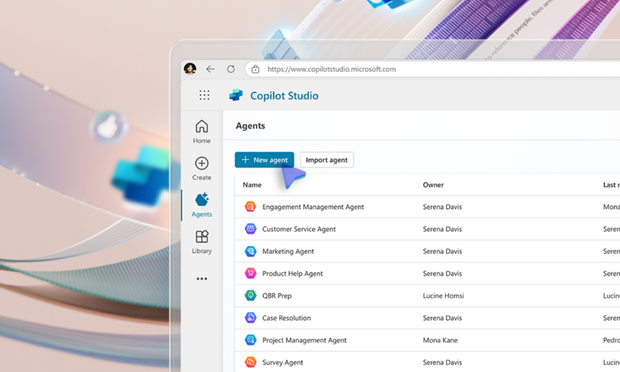Click the Survey Agent icon
The image size is (620, 372).
click(250, 362)
